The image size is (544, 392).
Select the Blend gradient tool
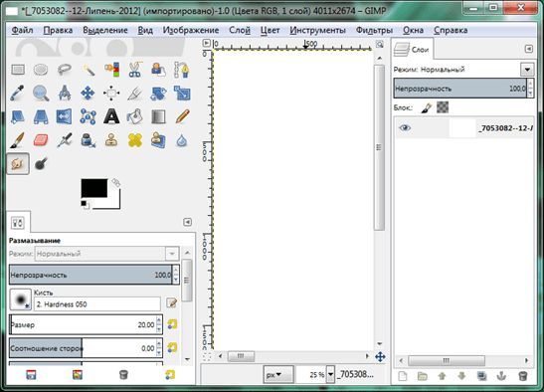coord(158,116)
